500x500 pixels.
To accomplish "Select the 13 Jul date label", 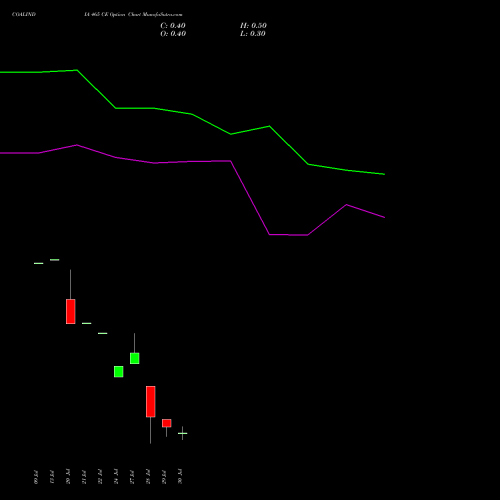I will tap(52, 477).
